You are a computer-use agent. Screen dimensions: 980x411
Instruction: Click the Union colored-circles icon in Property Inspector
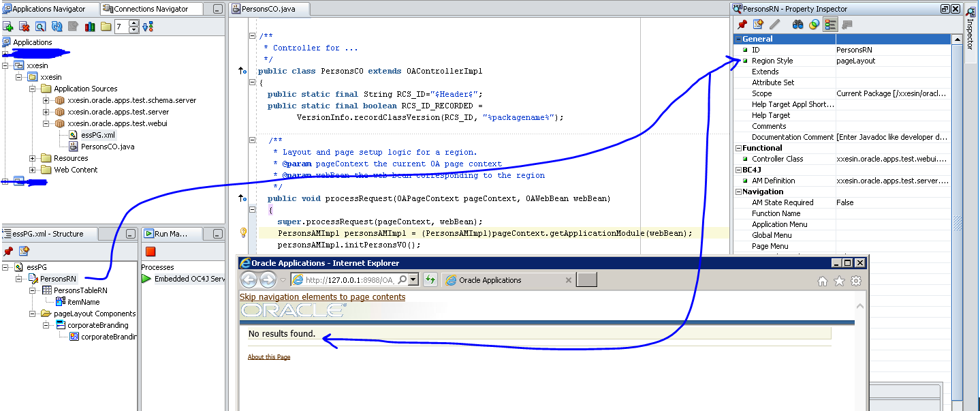click(814, 25)
